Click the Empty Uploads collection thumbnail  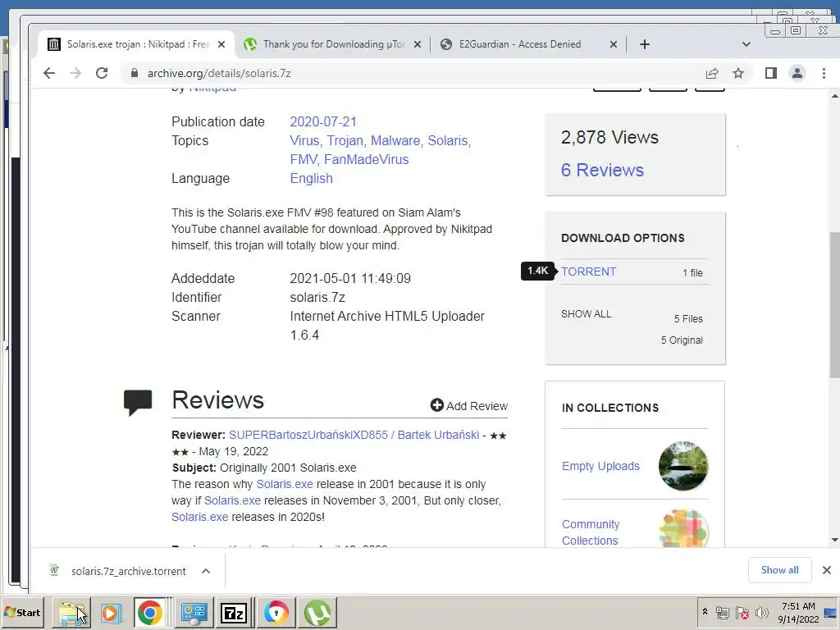pos(683,466)
